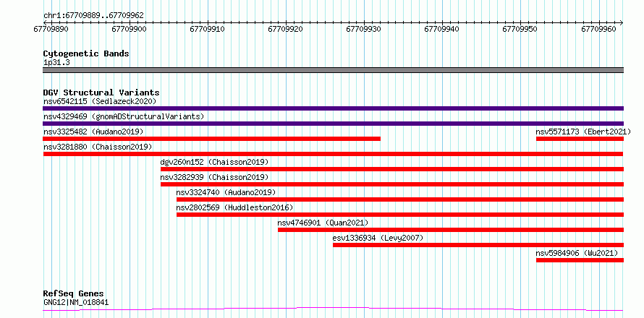Viewport: 644px width, 318px height.
Task: Click the nsv3282939 (Chaisson2019) label
Action: 214,177
